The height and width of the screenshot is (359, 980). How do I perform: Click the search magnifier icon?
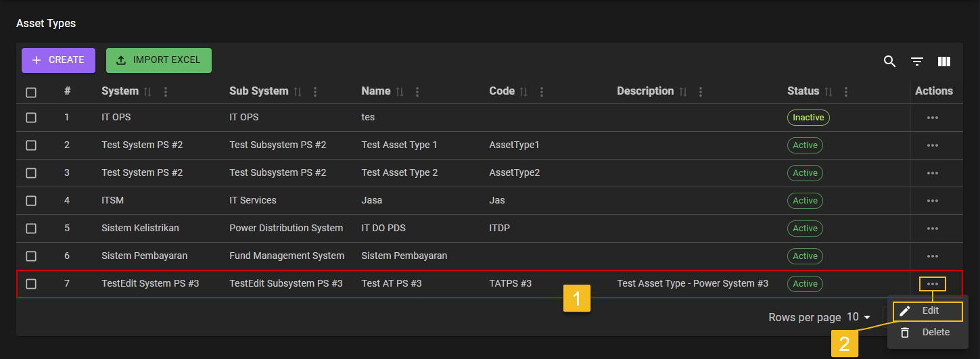[889, 62]
